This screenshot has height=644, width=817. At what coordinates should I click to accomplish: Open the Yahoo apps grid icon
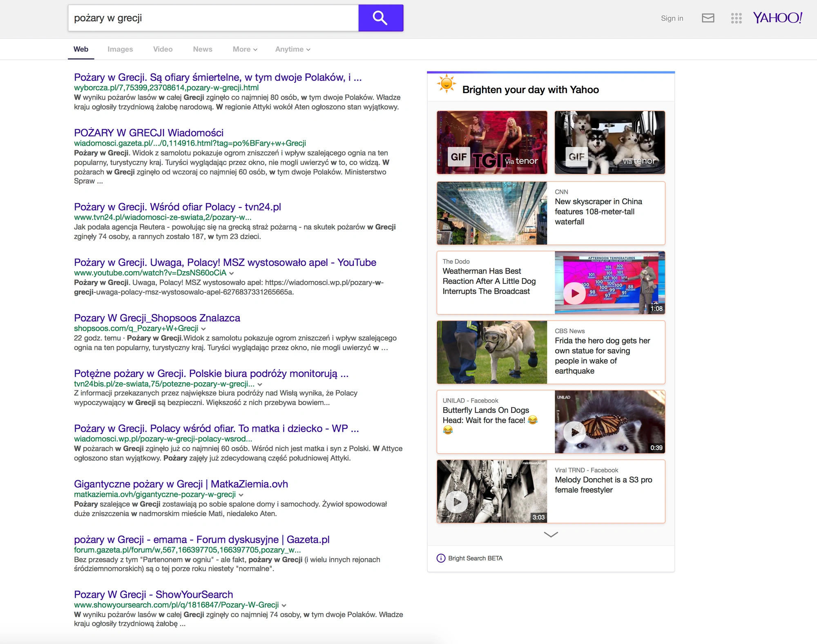click(736, 18)
